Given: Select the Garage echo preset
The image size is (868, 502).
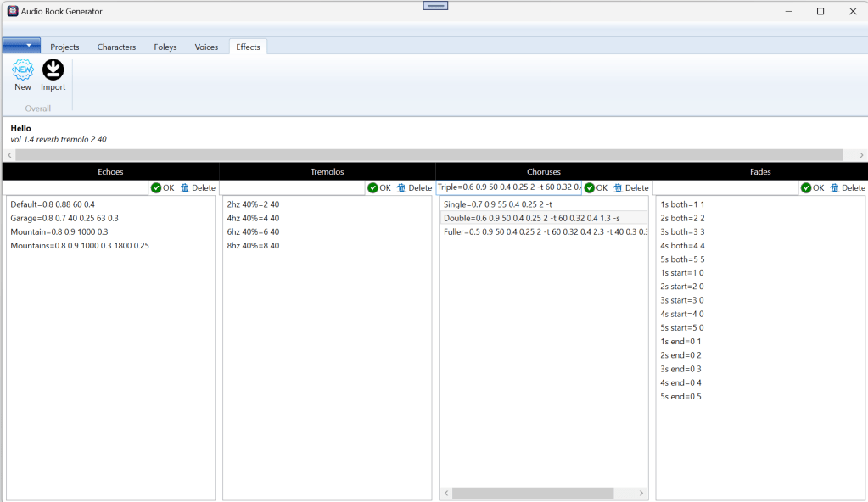Looking at the screenshot, I should click(x=64, y=218).
